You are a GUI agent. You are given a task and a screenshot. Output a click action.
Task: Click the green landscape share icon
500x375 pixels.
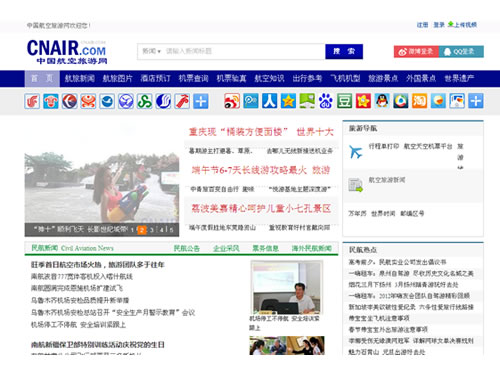[307, 101]
